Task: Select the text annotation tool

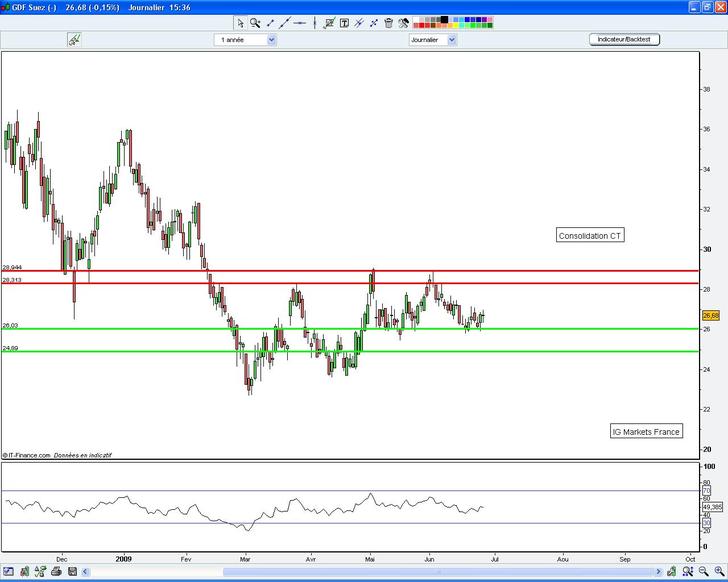Action: (x=345, y=22)
